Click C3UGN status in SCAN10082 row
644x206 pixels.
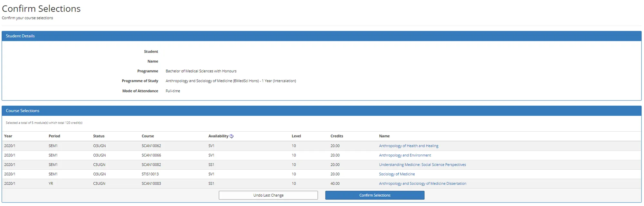(x=99, y=164)
